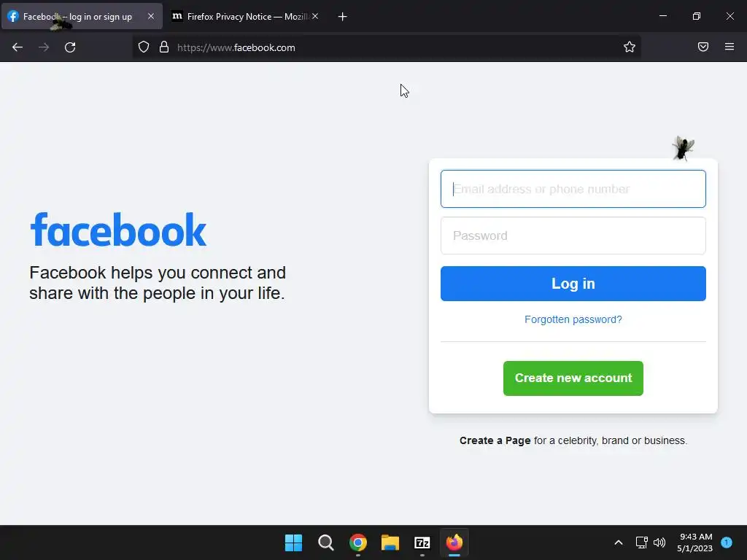747x560 pixels.
Task: Click the URL address bar
Action: point(386,47)
